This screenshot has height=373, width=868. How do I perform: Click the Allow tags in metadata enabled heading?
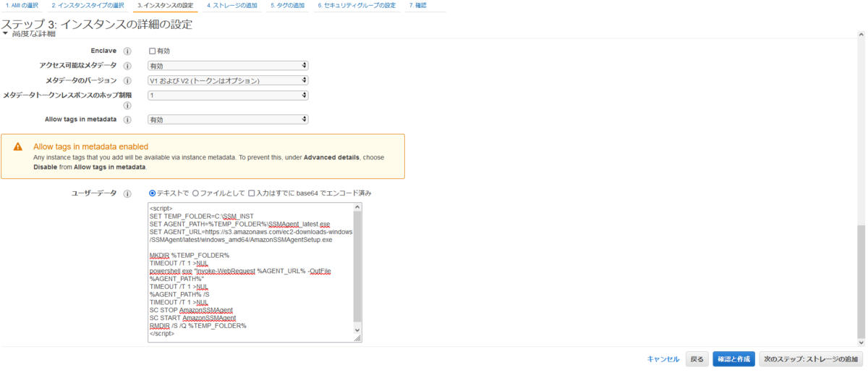pyautogui.click(x=90, y=146)
